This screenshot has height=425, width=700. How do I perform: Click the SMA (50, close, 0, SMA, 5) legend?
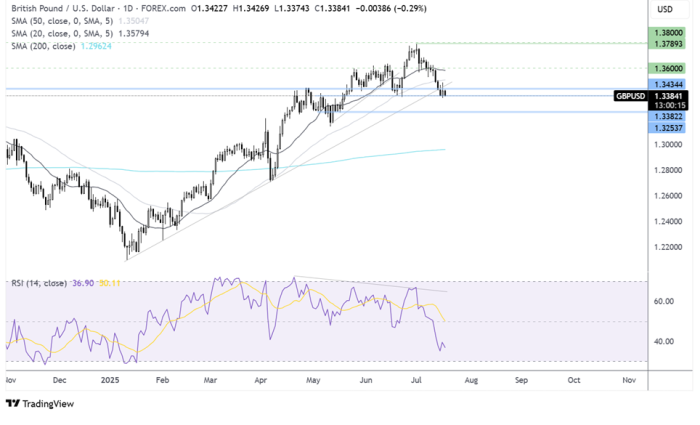coord(62,21)
